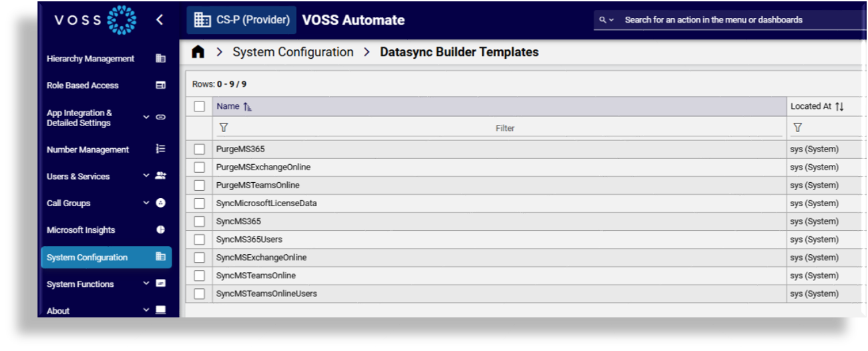This screenshot has height=351, width=868.
Task: Open the SyncMS365Users template
Action: [249, 240]
